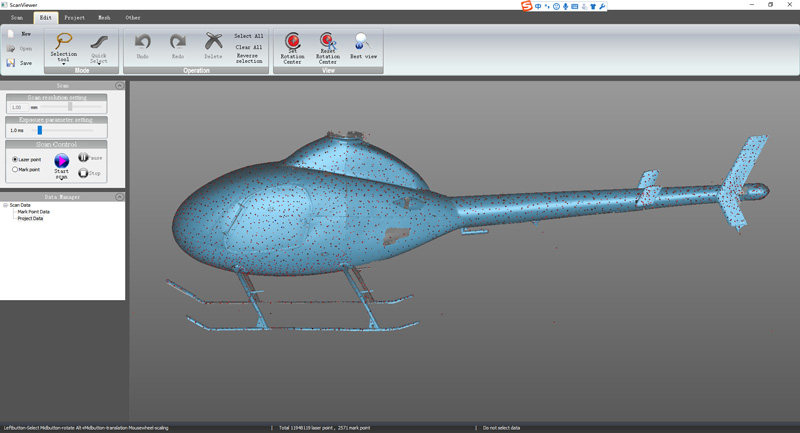The width and height of the screenshot is (800, 433).
Task: Click the Select All button
Action: (x=249, y=36)
